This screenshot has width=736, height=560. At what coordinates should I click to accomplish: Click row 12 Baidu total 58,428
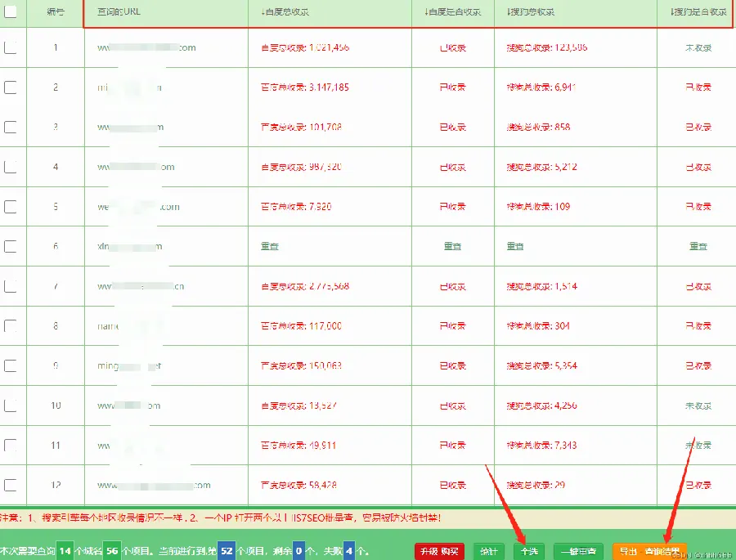pos(298,485)
